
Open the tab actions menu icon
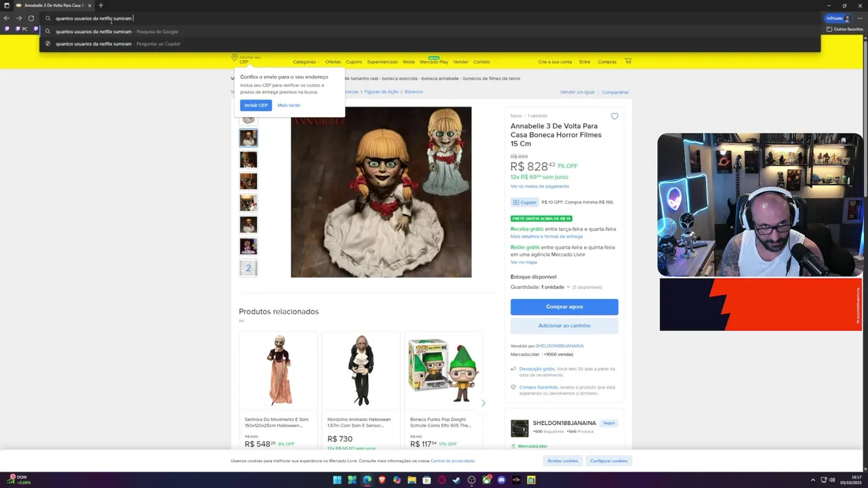click(7, 5)
